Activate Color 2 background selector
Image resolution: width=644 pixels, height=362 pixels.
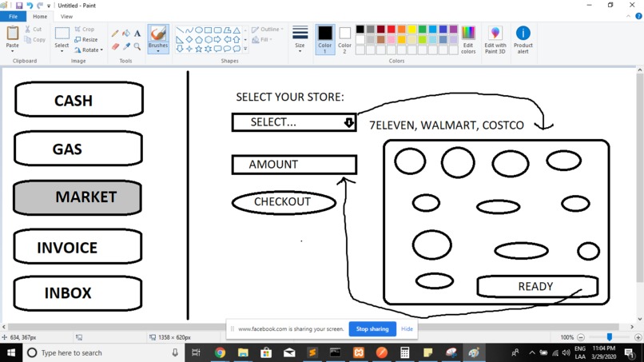pos(344,39)
